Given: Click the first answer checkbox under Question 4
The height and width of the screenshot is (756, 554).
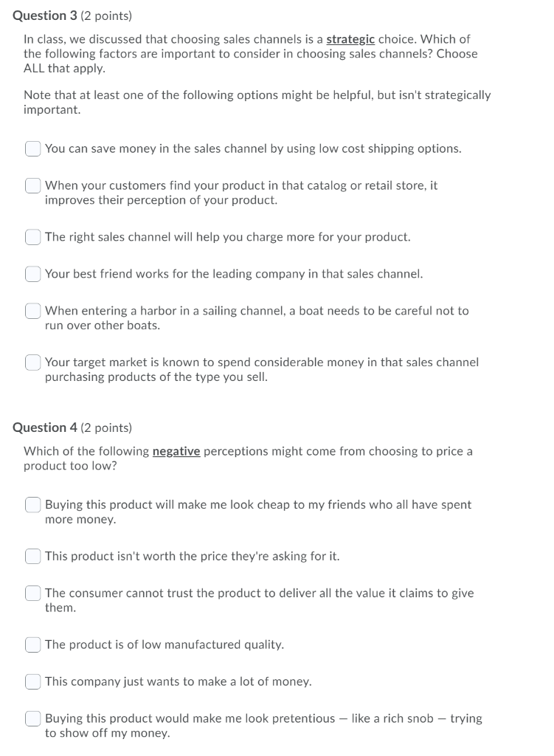Looking at the screenshot, I should pyautogui.click(x=32, y=504).
